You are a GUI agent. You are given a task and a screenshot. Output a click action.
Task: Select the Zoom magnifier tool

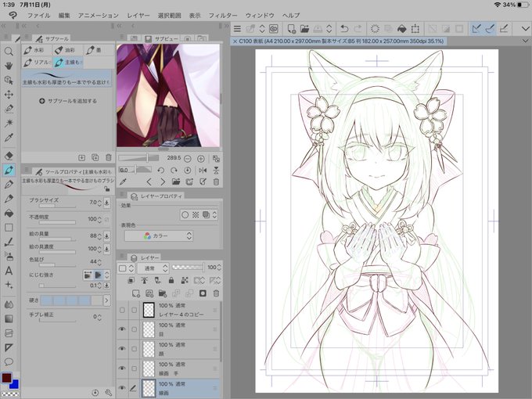coord(9,51)
